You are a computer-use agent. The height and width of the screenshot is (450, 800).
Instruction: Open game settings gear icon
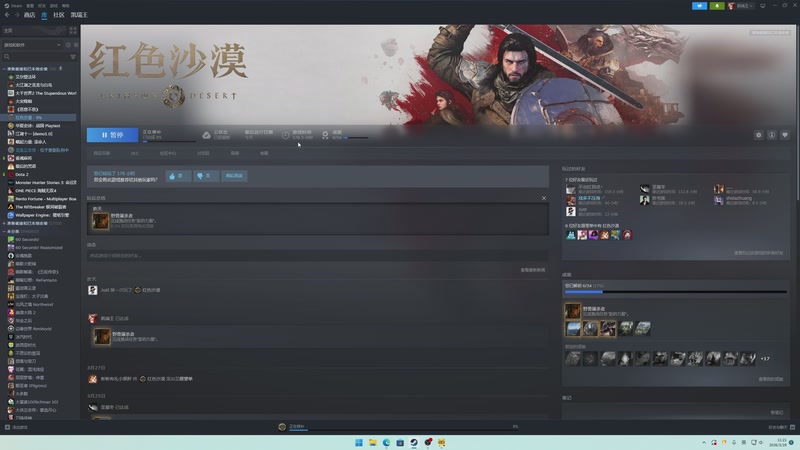[x=759, y=135]
